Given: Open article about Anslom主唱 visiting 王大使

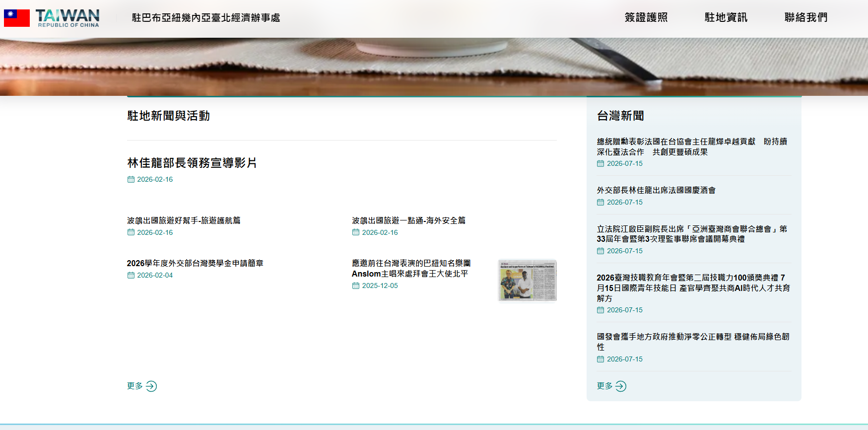Looking at the screenshot, I should pyautogui.click(x=411, y=268).
